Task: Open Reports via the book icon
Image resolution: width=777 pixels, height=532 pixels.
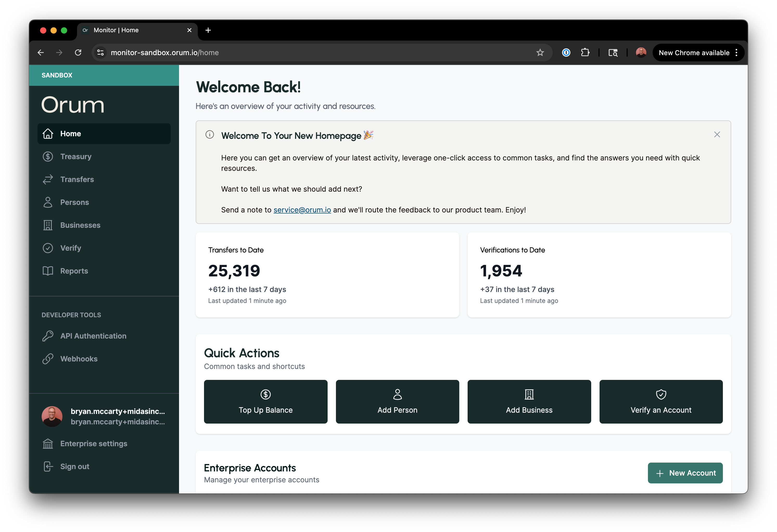Action: pos(48,271)
